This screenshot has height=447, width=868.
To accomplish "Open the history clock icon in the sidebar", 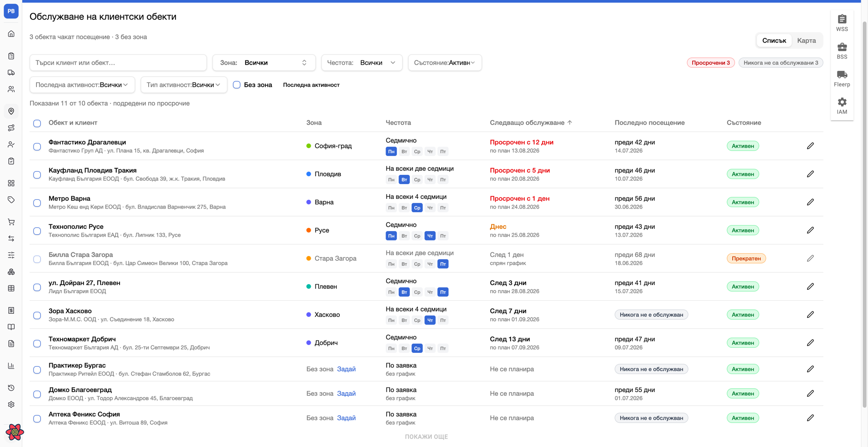I will [11, 388].
